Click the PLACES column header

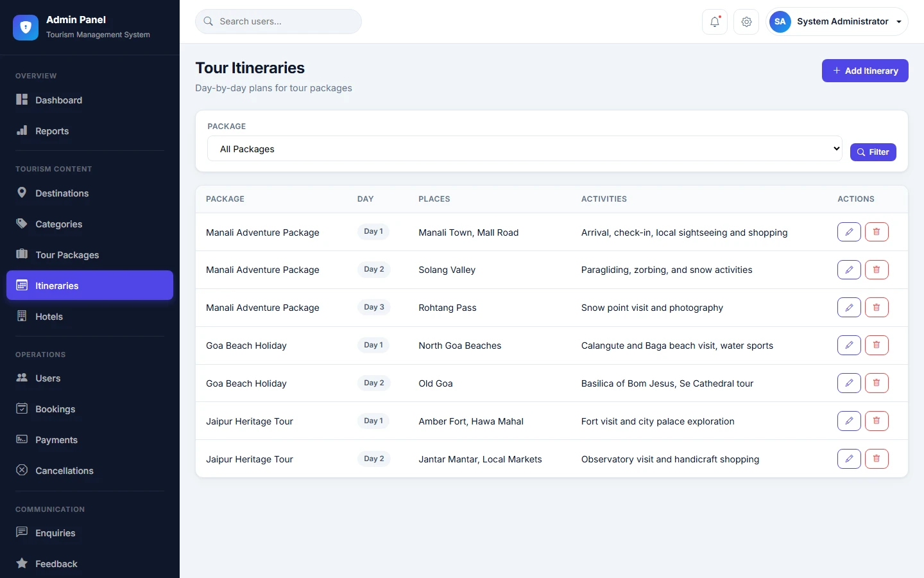click(x=434, y=199)
